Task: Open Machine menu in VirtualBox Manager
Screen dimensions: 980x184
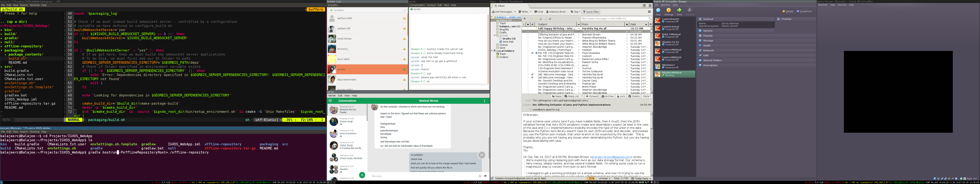Action: click(x=665, y=5)
